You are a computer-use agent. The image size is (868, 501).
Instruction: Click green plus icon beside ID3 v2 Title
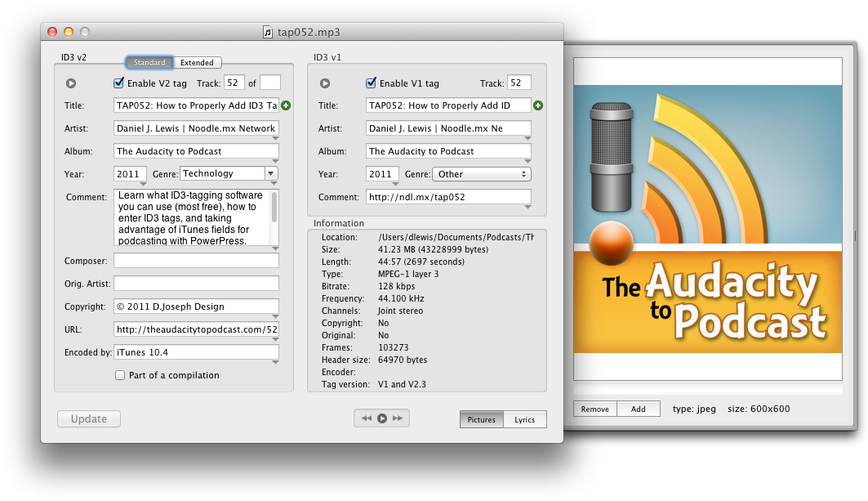[286, 105]
